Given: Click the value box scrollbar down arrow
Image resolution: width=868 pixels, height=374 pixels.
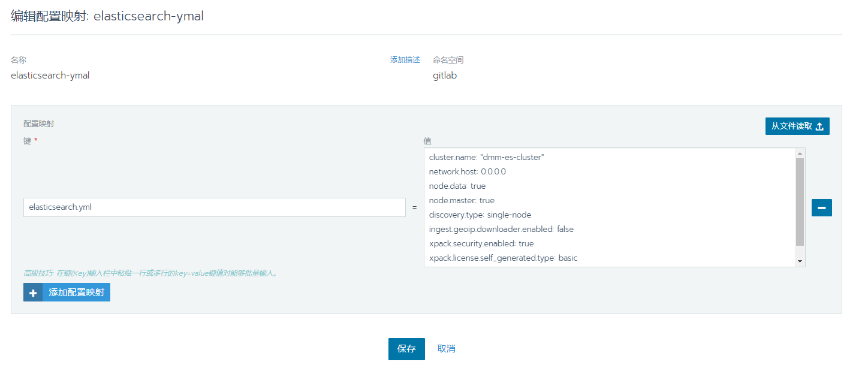Looking at the screenshot, I should (800, 261).
